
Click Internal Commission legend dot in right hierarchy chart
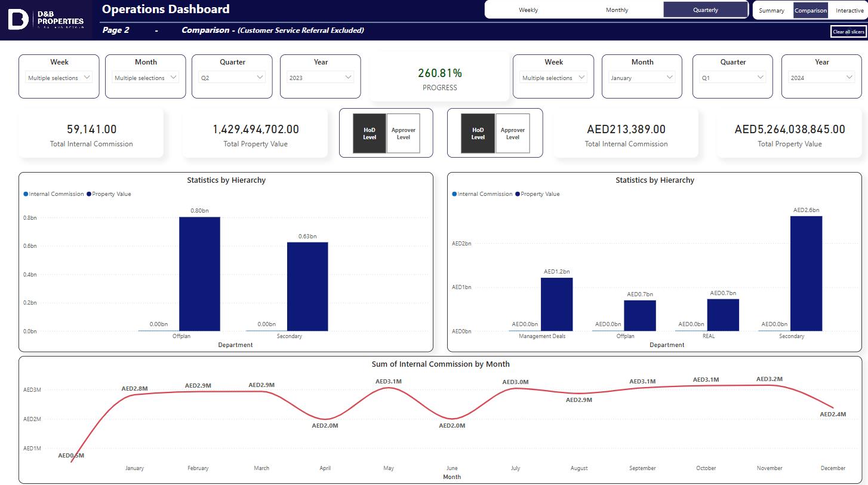[454, 194]
